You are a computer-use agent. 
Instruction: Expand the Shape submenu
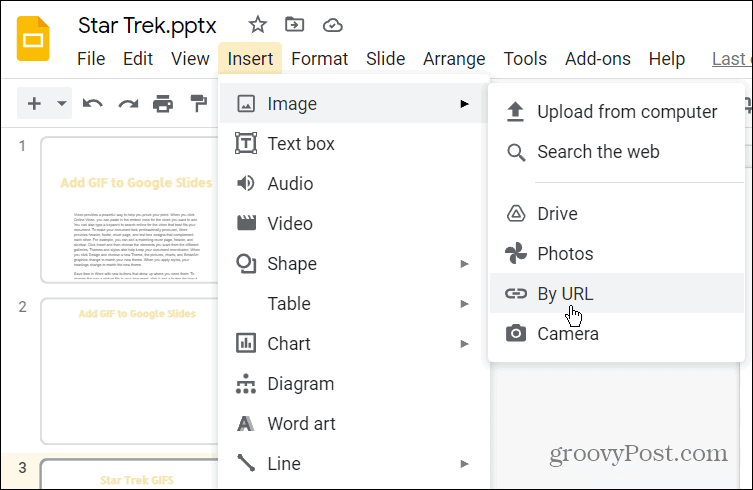click(x=353, y=263)
